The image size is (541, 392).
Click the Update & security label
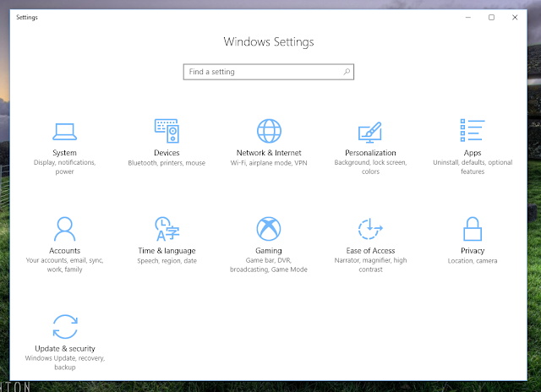click(64, 348)
